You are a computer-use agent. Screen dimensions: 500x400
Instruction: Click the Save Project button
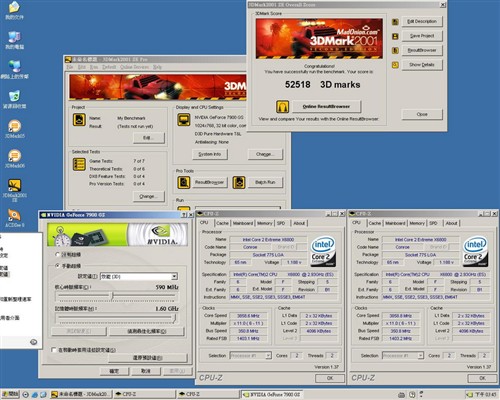[x=422, y=36]
